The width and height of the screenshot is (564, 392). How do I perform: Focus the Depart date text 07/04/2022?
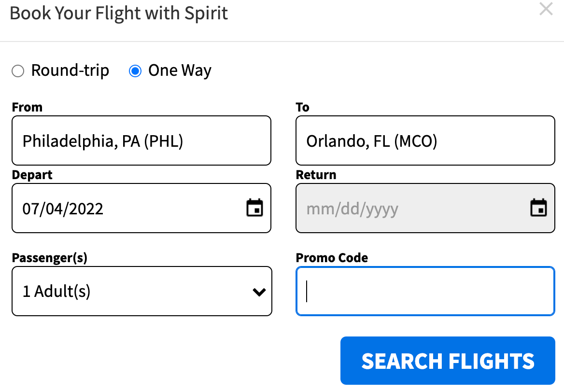pos(63,209)
